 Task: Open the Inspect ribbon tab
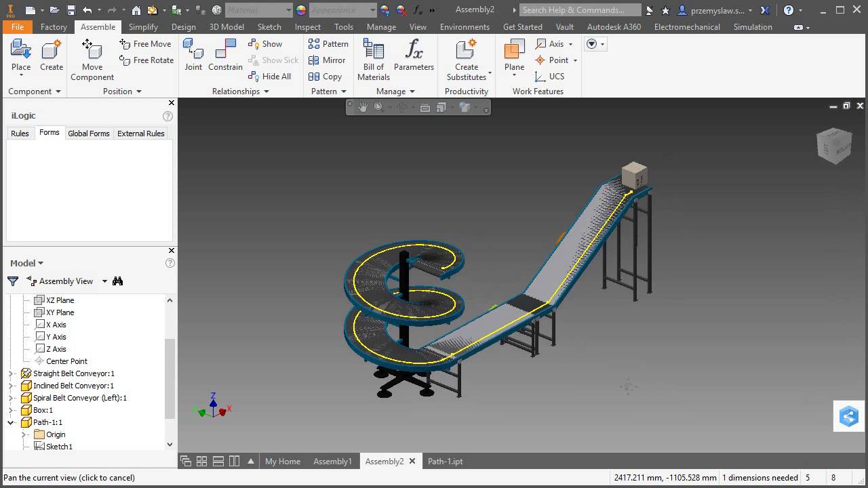pyautogui.click(x=307, y=26)
